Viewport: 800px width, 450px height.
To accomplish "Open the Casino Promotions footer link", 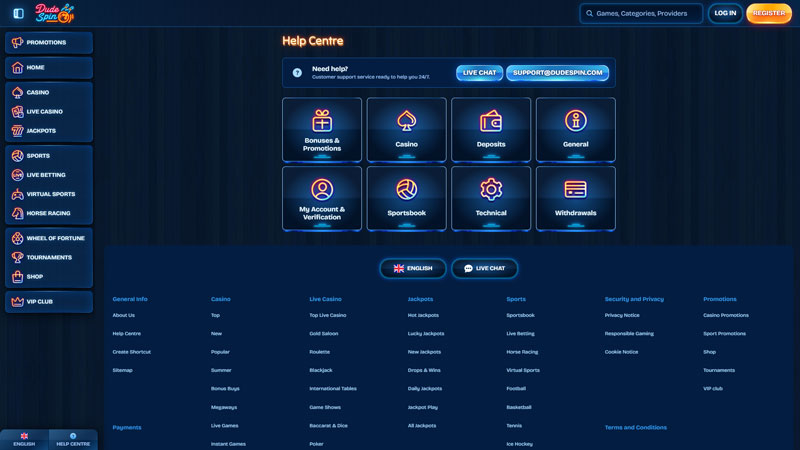I will [726, 315].
